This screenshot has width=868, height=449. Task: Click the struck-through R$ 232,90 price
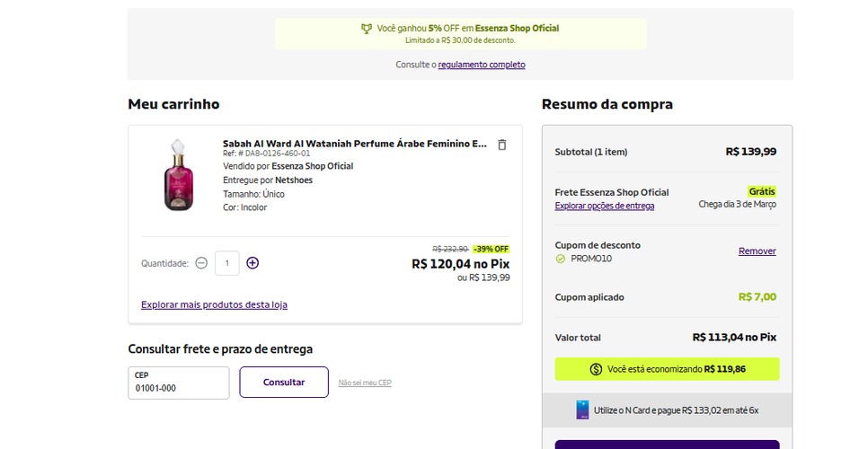[x=450, y=249]
